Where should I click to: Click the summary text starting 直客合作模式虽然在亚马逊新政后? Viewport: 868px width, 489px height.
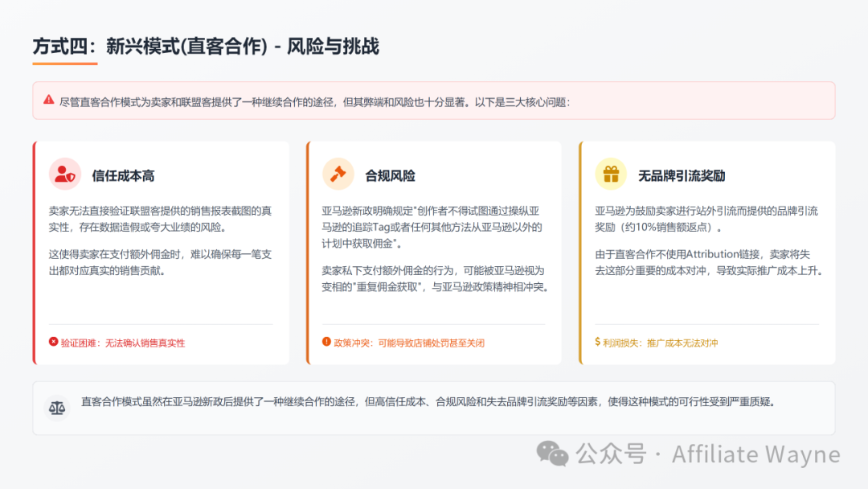[x=428, y=402]
